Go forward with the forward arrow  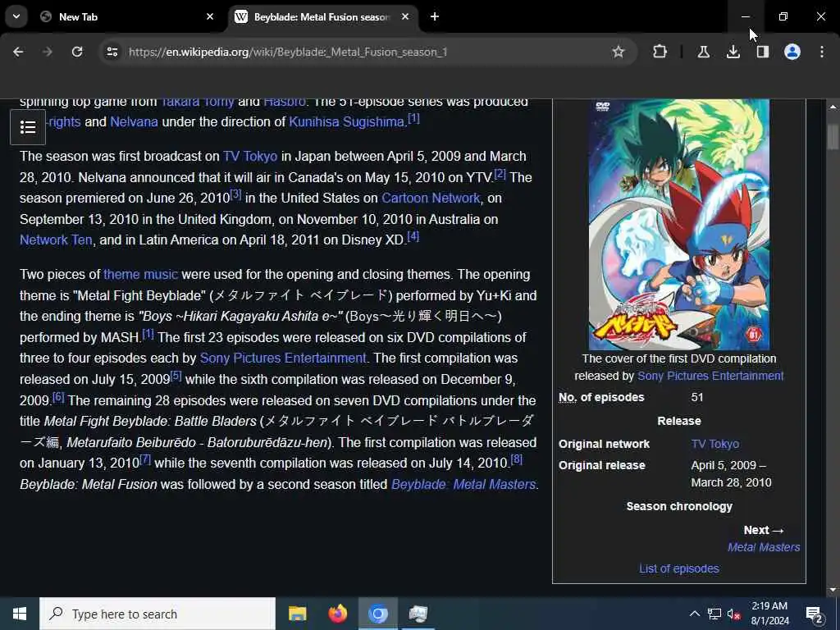48,52
